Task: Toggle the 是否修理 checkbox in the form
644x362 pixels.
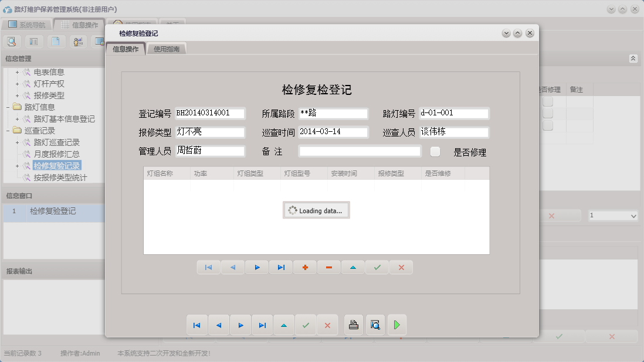Action: point(435,152)
